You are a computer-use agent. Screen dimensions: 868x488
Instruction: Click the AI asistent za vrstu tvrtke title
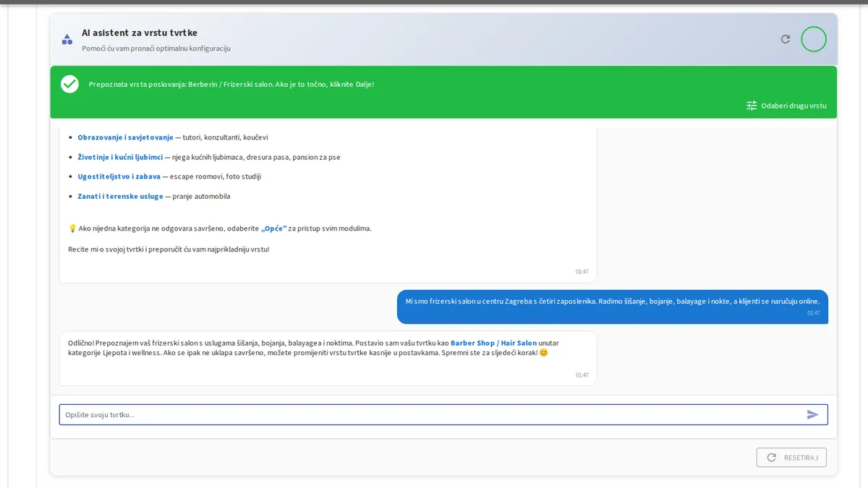140,33
